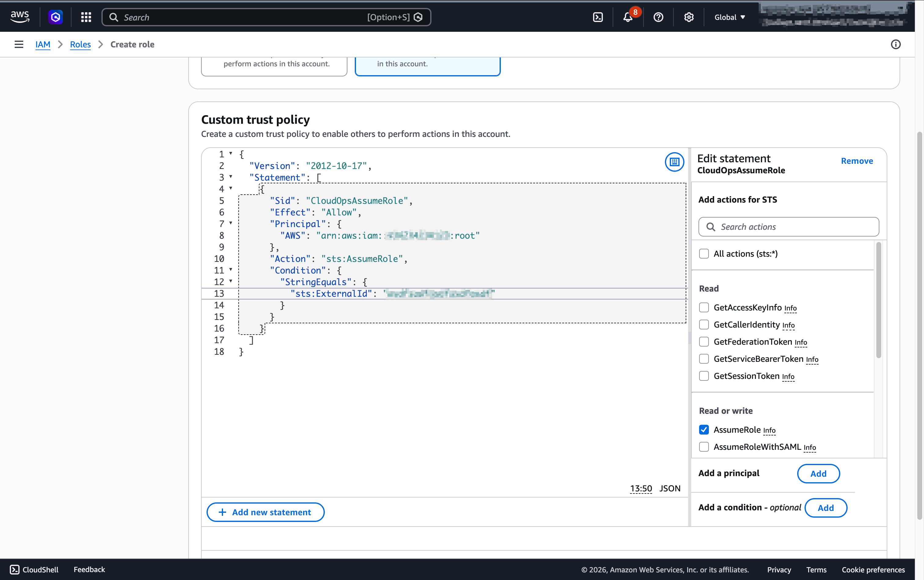Click the search magnifier in Search actions
The width and height of the screenshot is (924, 580).
(x=711, y=227)
